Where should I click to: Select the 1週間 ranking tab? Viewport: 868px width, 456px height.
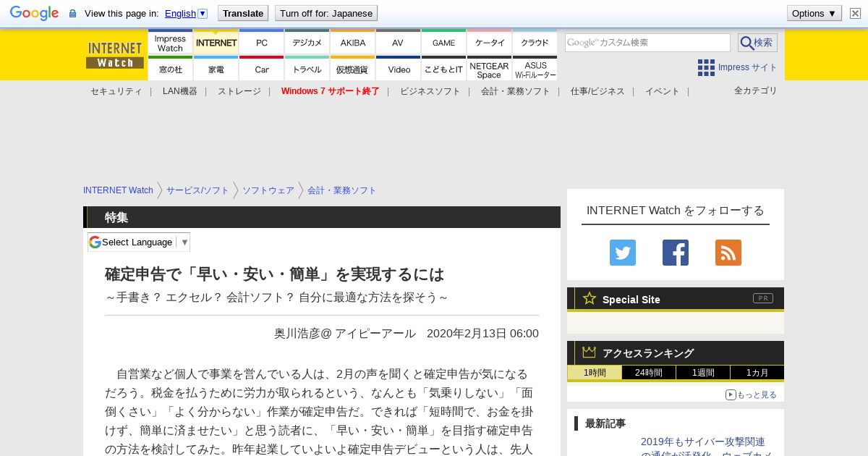click(703, 373)
